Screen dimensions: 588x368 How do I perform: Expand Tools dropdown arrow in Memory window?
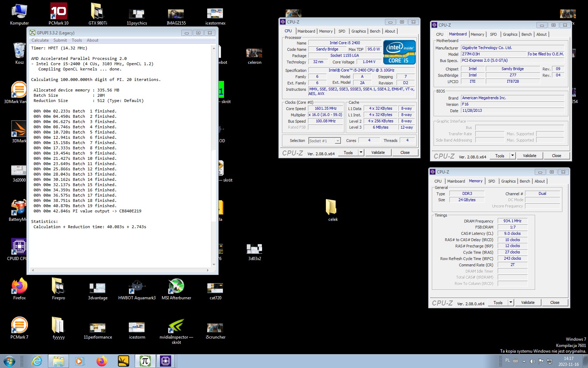pyautogui.click(x=511, y=302)
